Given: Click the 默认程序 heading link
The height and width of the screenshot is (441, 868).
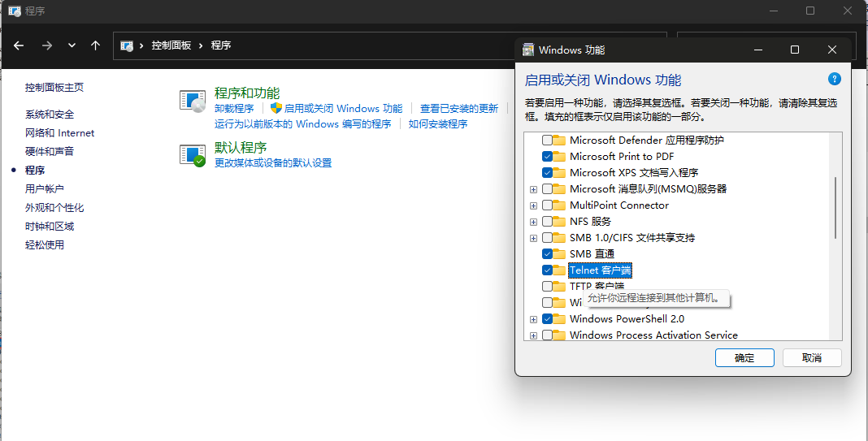Looking at the screenshot, I should (x=241, y=148).
